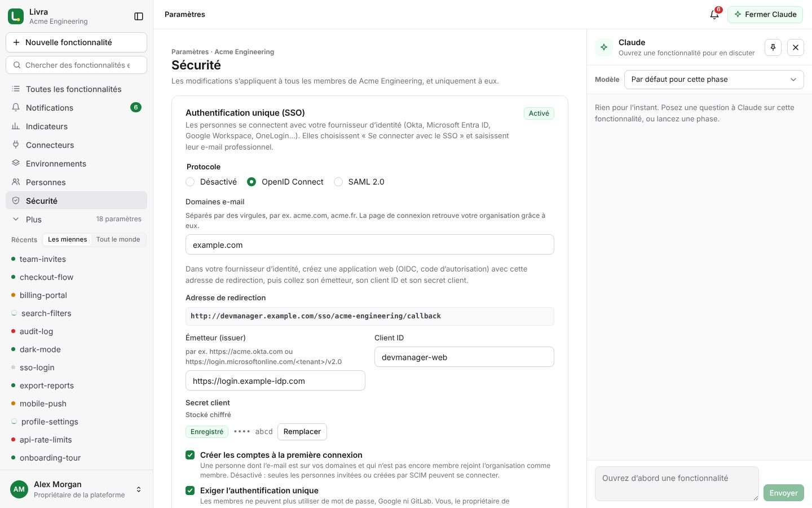Click Fermer Claude button
812x508 pixels.
[x=765, y=15]
